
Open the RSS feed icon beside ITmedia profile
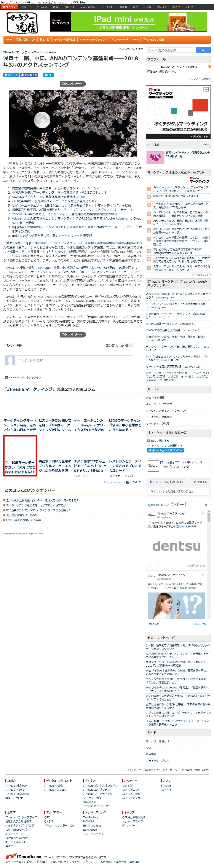coord(209,67)
